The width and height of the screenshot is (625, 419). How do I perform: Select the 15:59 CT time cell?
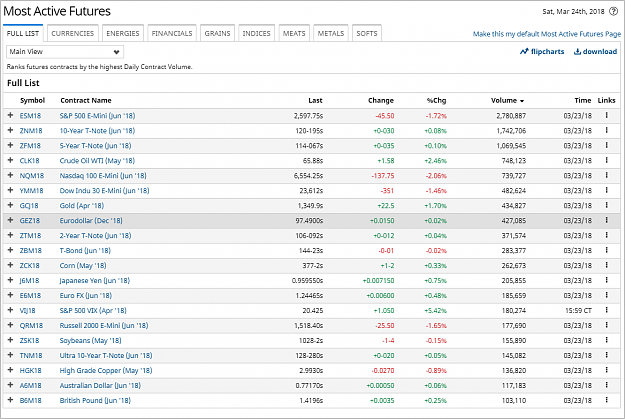[x=578, y=310]
